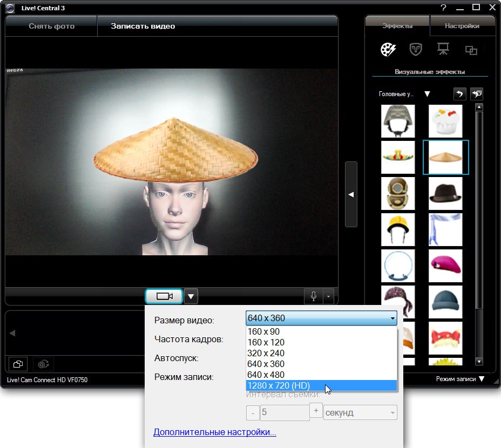The width and height of the screenshot is (501, 448).
Task: Open the секунд units dropdown
Action: point(360,412)
